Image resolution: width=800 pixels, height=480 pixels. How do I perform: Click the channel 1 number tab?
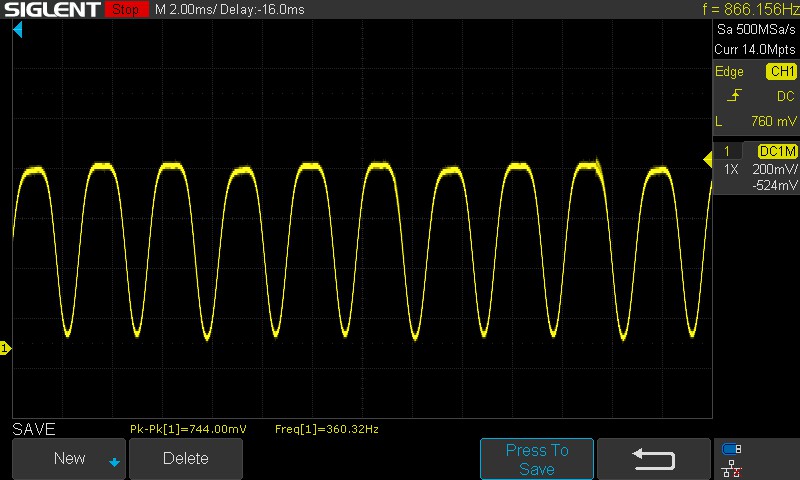pos(727,151)
